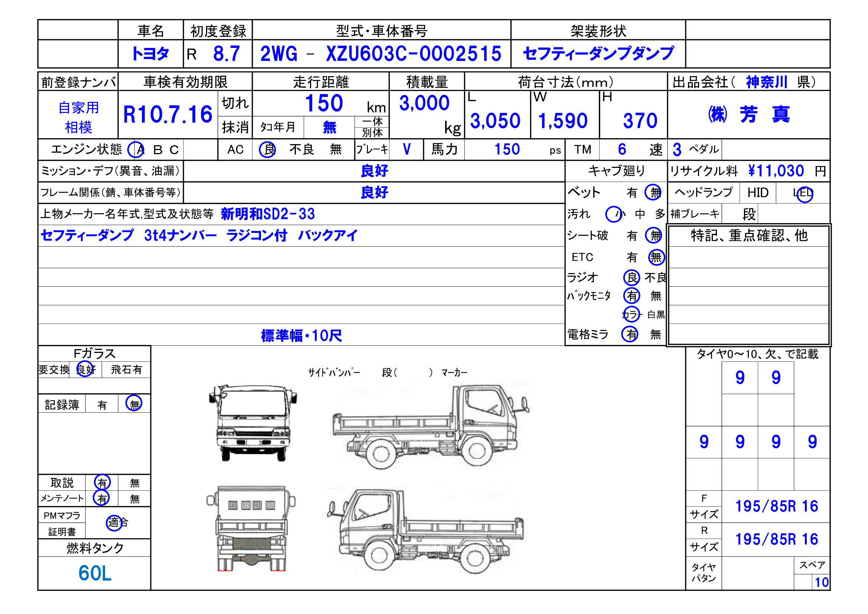The width and height of the screenshot is (868, 614).
Task: Select the circled "無" beside ETC
Action: (x=656, y=257)
